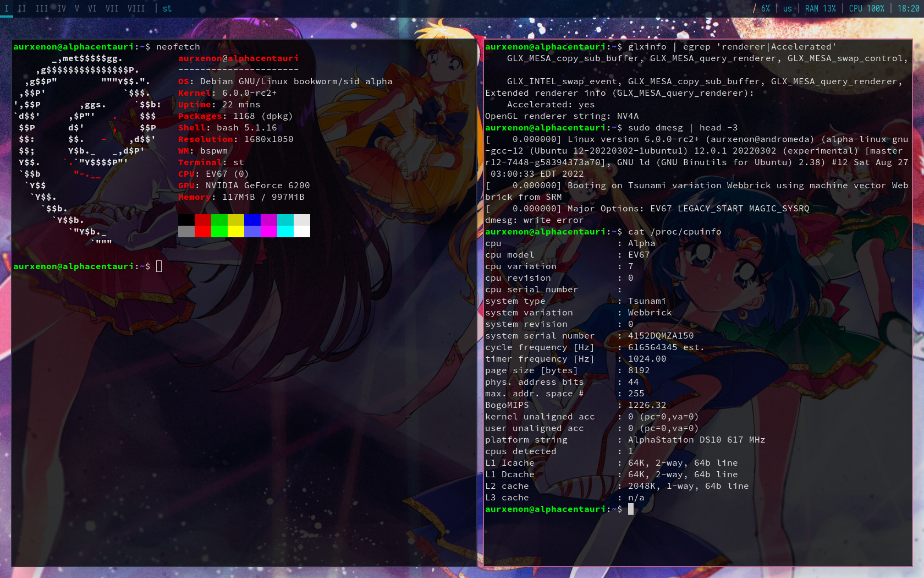Click 'dmesg: write error' line
The image size is (924, 578).
[535, 220]
